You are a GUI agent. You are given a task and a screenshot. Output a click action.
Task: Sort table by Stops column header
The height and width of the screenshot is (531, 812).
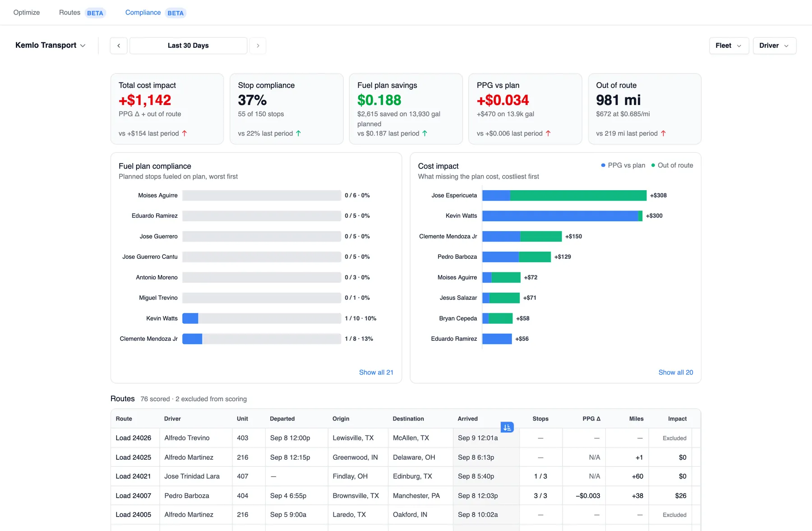540,419
